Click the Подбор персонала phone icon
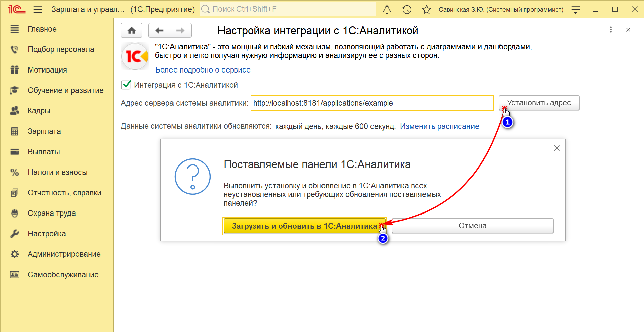Viewport: 644px width, 332px height. [x=15, y=49]
